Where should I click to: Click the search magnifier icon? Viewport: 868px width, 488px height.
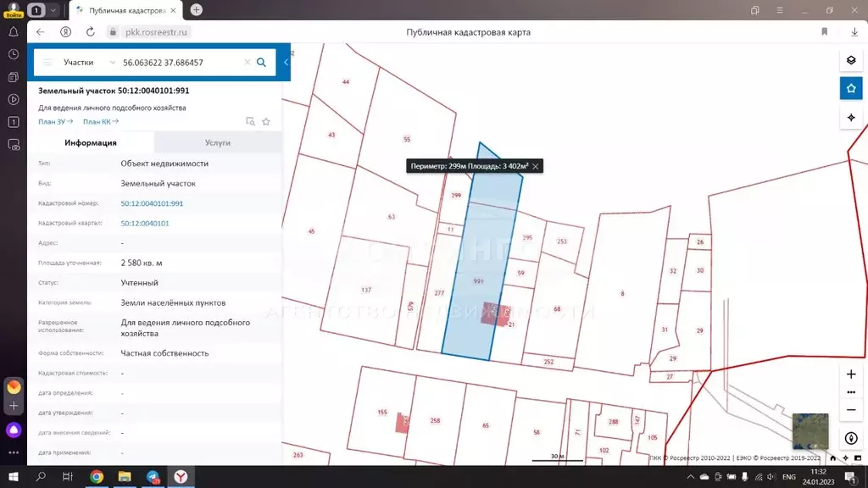click(261, 63)
